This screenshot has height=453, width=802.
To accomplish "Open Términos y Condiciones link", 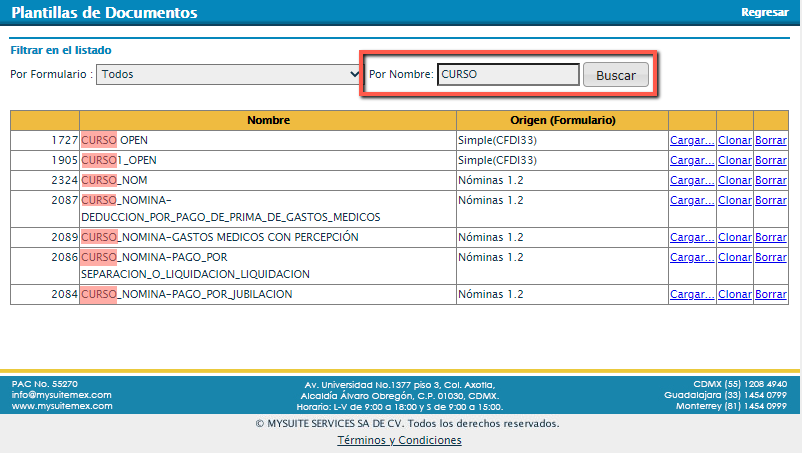I will click(399, 441).
